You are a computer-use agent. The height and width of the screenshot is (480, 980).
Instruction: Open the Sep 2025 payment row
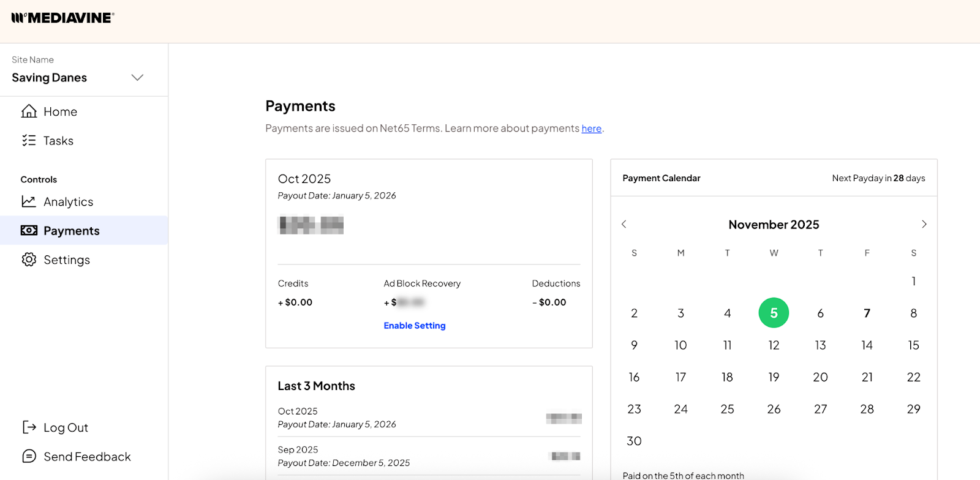429,456
